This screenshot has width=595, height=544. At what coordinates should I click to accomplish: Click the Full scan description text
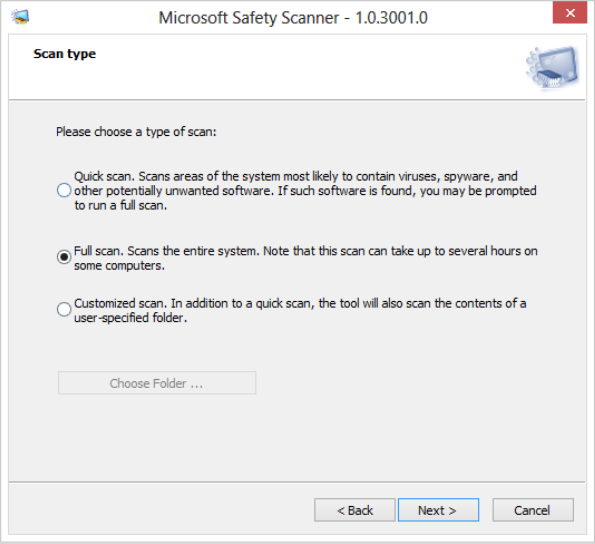[305, 258]
